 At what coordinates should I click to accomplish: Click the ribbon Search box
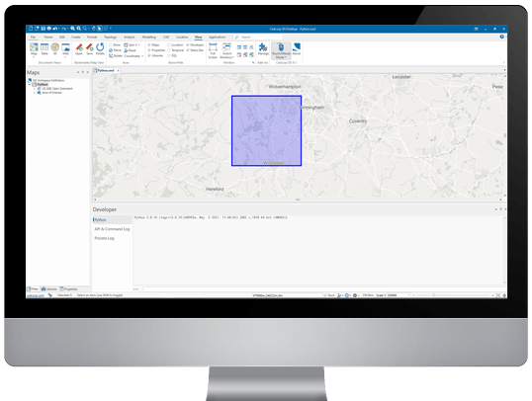click(258, 37)
